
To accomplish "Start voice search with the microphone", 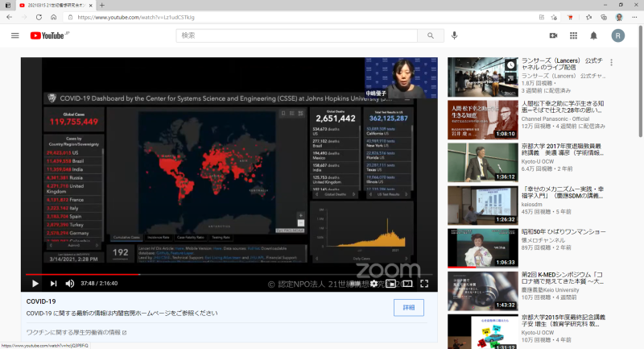I will coord(454,35).
